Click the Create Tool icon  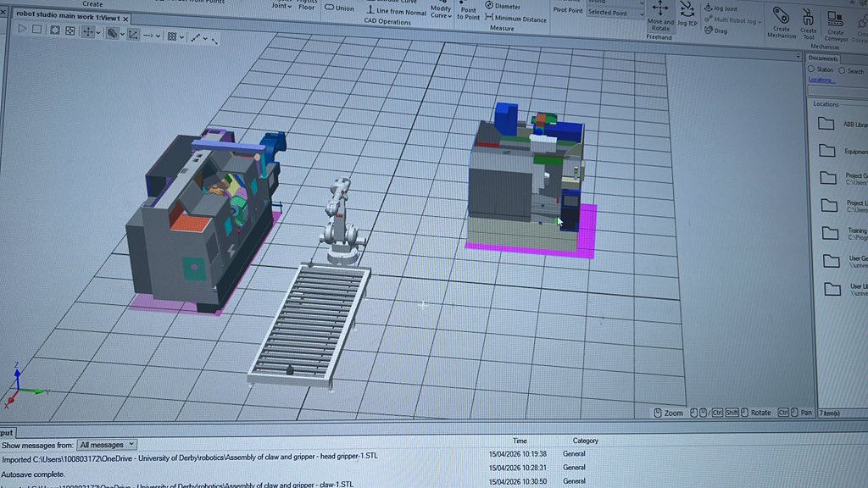tap(808, 25)
